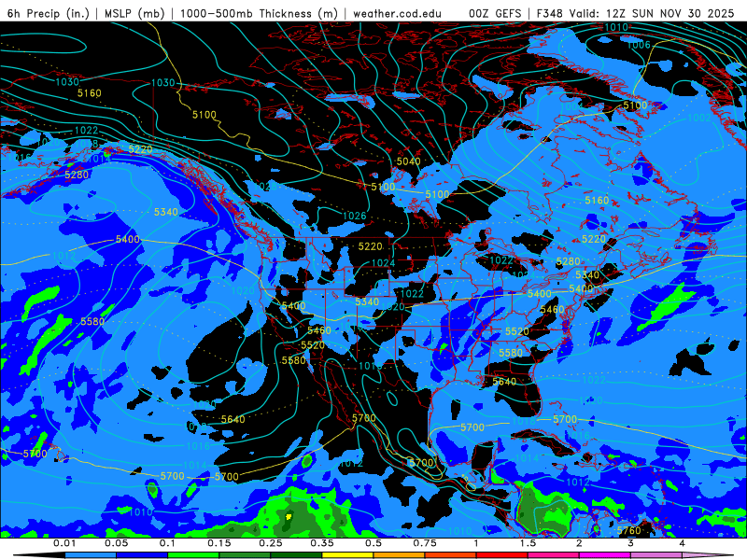Click the pink 1.5–2 legend swatch
The width and height of the screenshot is (747, 560).
click(554, 555)
